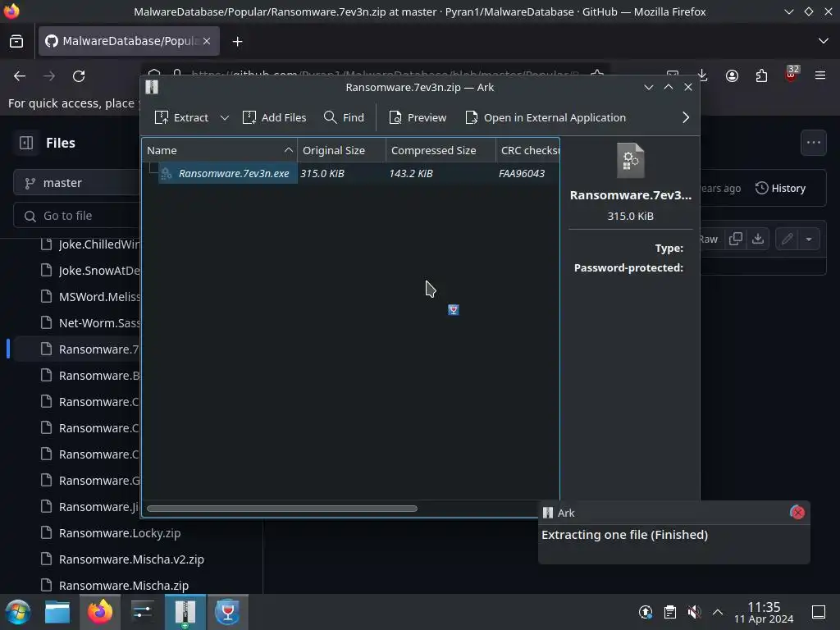This screenshot has height=630, width=840.
Task: Click the FAA96043 checksum cell
Action: coord(522,173)
